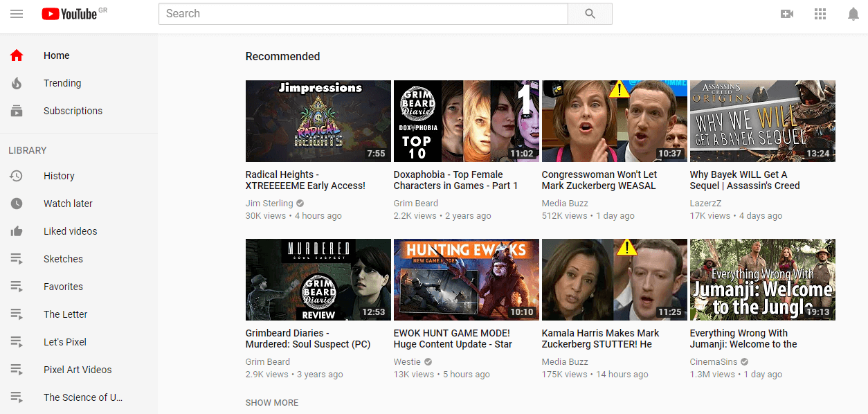Click the Sketches playlist icon
Viewport: 868px width, 414px height.
pos(17,259)
